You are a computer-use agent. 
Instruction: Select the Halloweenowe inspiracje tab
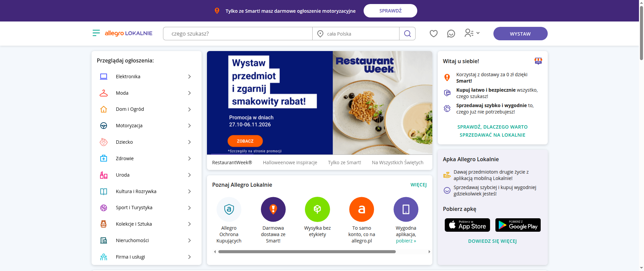(290, 163)
